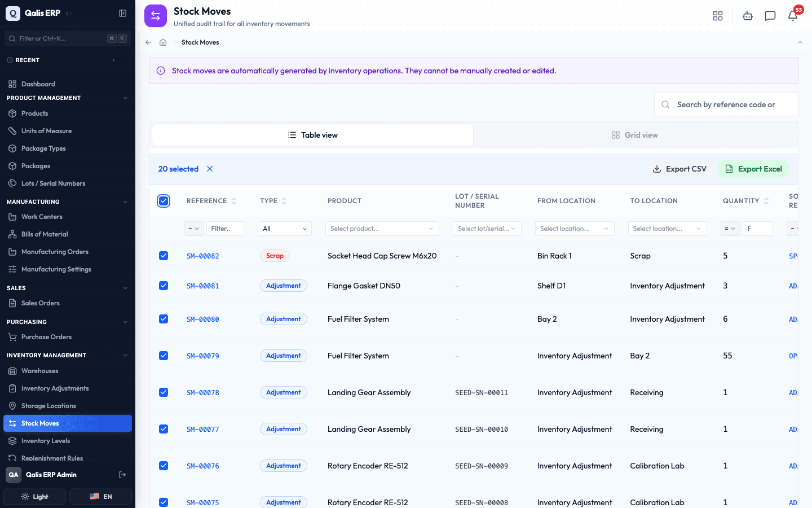Click the home breadcrumb icon
The height and width of the screenshot is (508, 812).
point(163,42)
